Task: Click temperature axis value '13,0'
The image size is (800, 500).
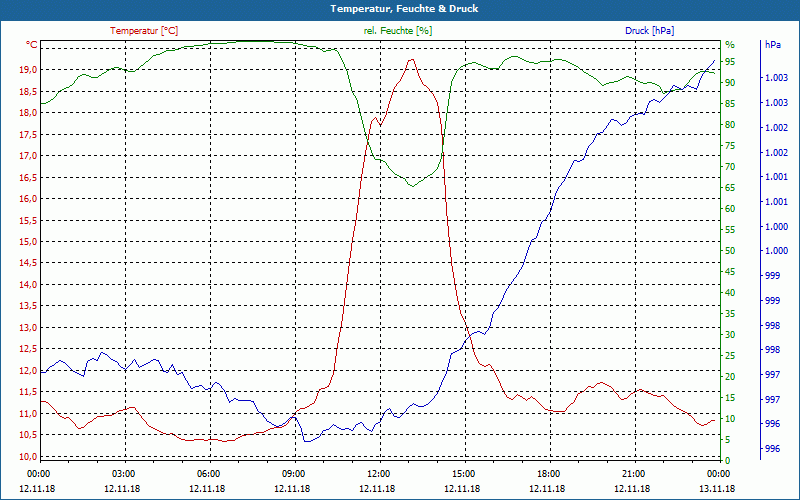Action: [28, 328]
